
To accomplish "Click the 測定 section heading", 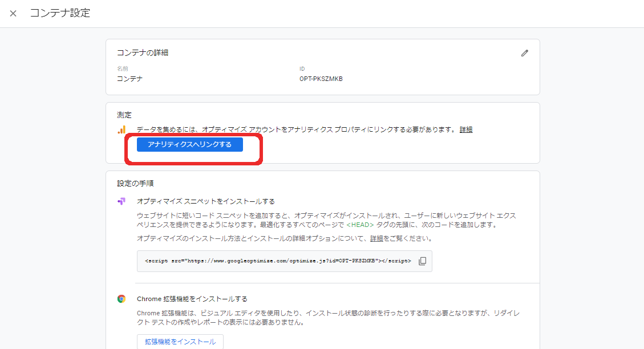I will point(124,115).
